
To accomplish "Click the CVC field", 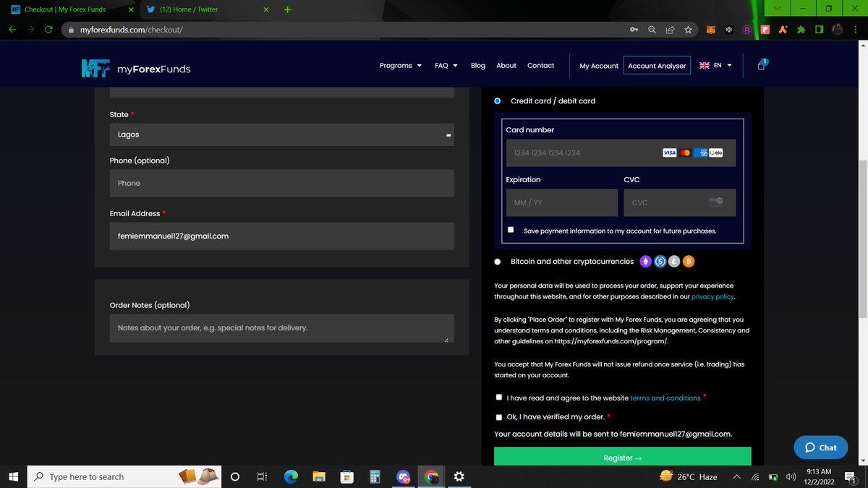I will coord(679,203).
